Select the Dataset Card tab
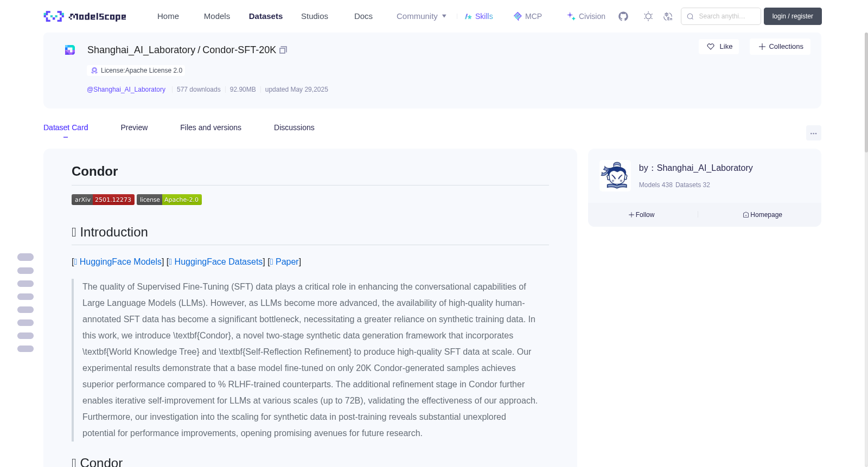 point(66,127)
